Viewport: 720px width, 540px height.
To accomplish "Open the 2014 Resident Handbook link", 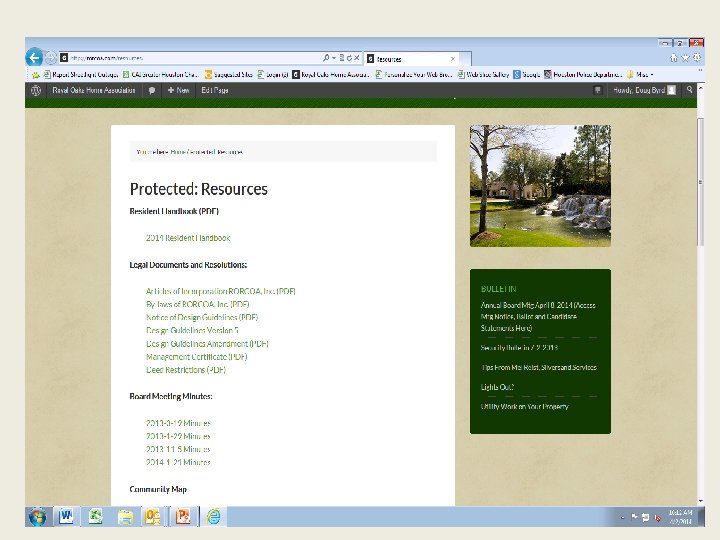I will (x=188, y=238).
